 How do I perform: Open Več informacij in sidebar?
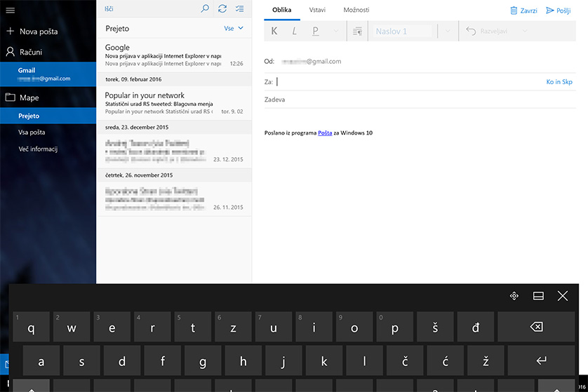(48, 149)
